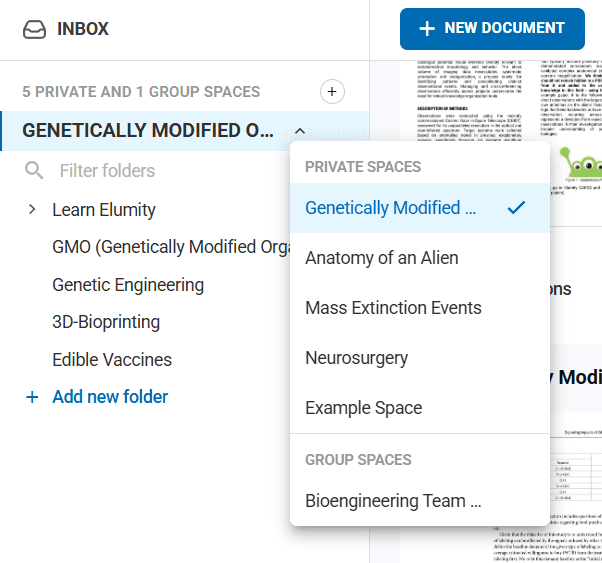Select Bioengineering Team group space

(x=393, y=500)
